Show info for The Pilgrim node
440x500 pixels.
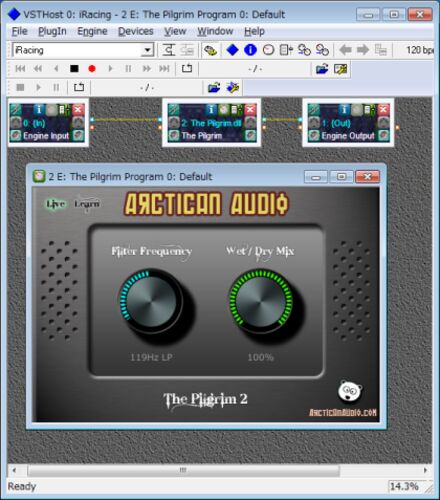click(211, 109)
